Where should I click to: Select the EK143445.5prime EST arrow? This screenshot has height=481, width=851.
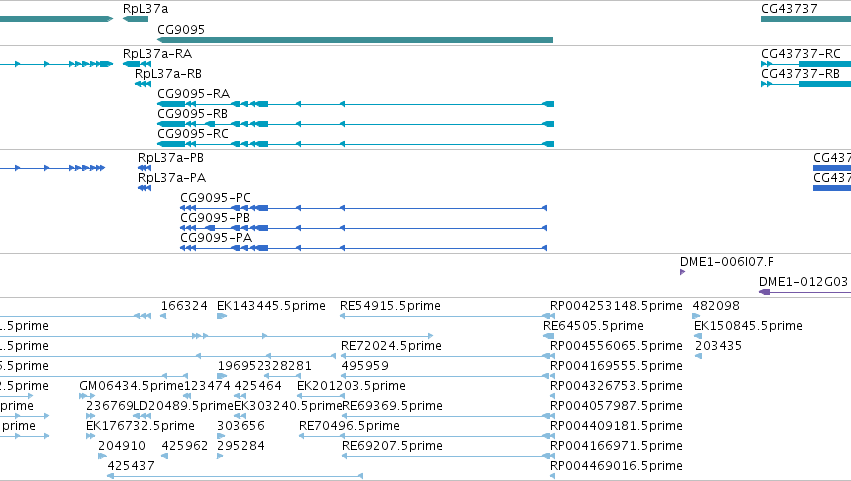click(222, 316)
